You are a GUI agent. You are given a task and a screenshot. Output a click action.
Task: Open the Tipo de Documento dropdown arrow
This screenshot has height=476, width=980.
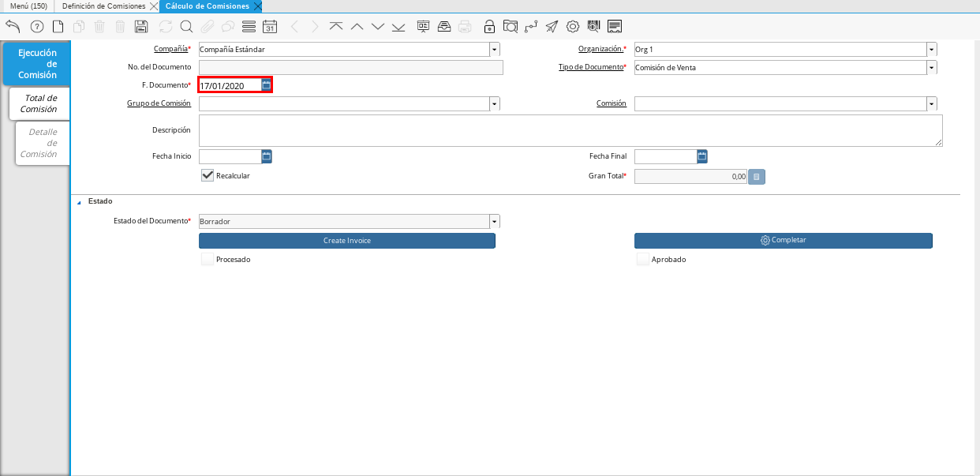pyautogui.click(x=932, y=67)
